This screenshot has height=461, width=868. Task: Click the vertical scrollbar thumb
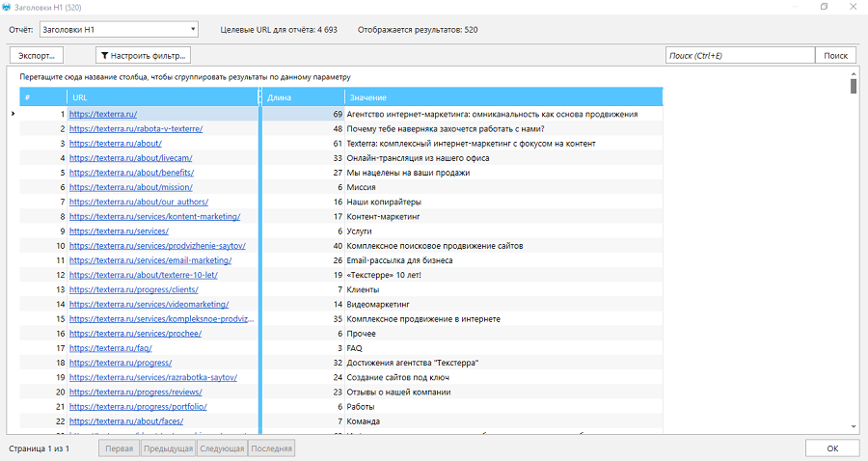pyautogui.click(x=854, y=86)
